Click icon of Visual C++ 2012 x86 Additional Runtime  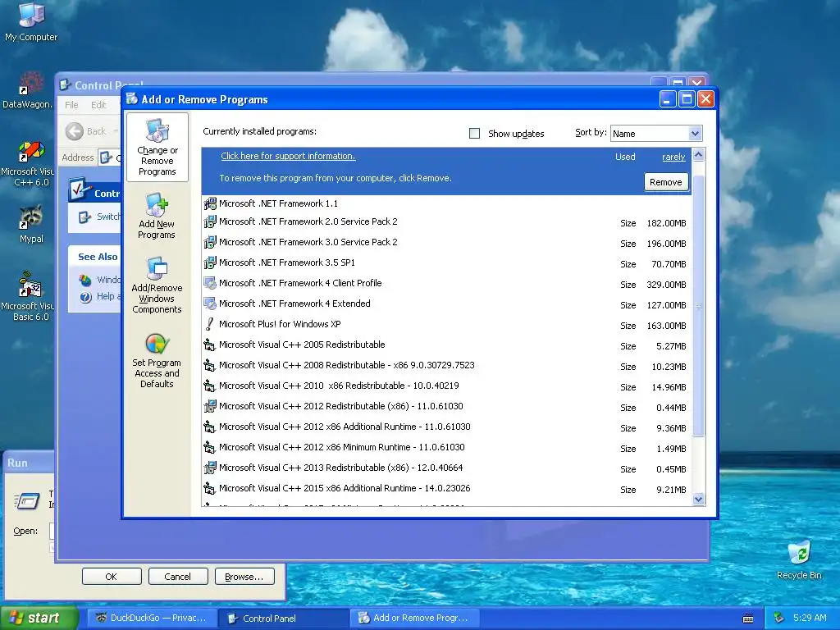[210, 427]
